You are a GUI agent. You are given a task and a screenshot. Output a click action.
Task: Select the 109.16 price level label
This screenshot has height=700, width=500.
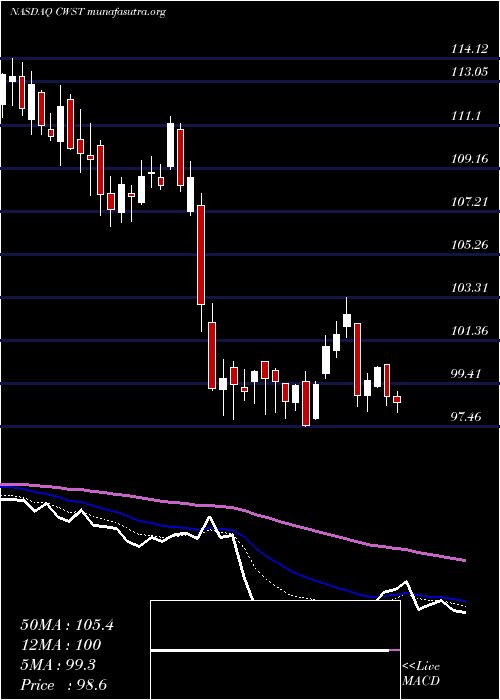click(x=469, y=158)
